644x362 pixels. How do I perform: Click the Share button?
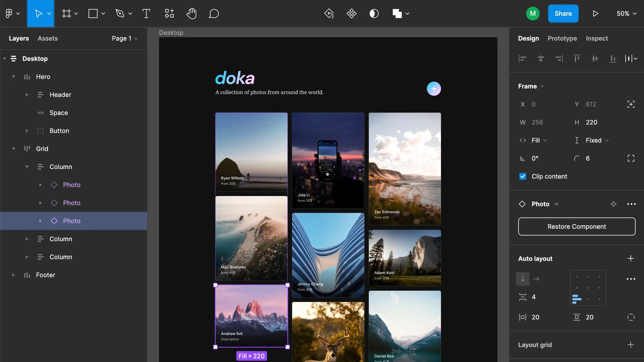tap(563, 13)
